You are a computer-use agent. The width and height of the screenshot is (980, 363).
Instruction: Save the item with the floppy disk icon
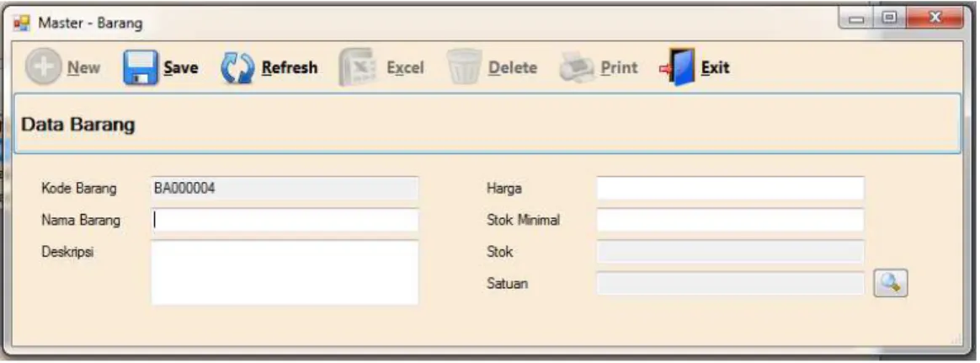pos(161,67)
